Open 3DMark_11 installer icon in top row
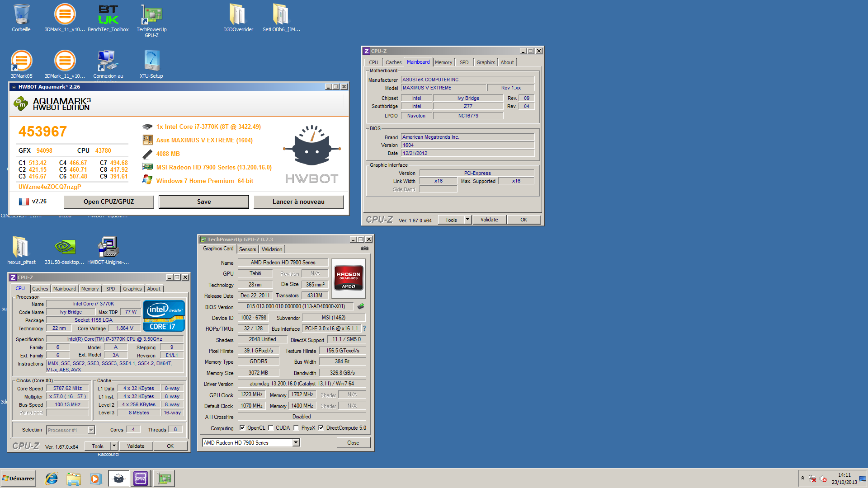Viewport: 868px width, 488px height. coord(65,18)
